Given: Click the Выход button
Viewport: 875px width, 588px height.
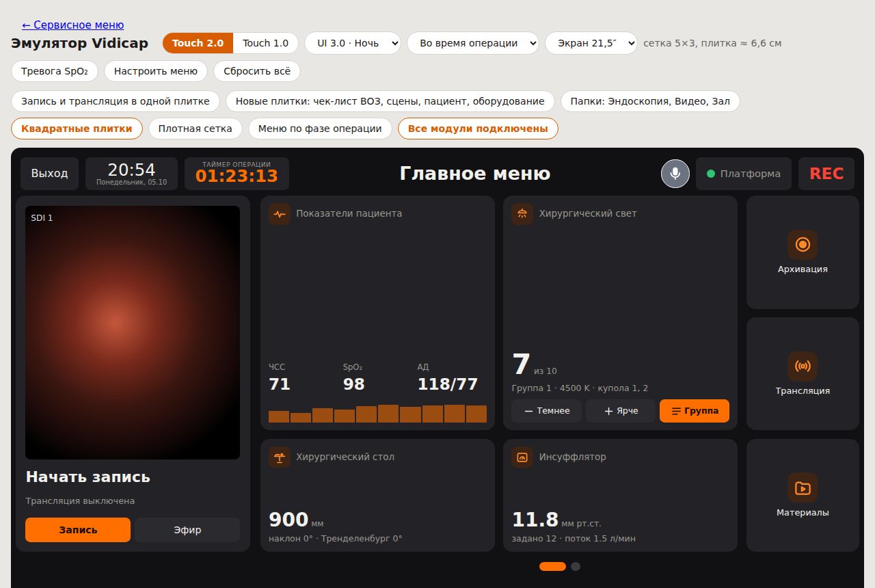Looking at the screenshot, I should click(x=49, y=174).
